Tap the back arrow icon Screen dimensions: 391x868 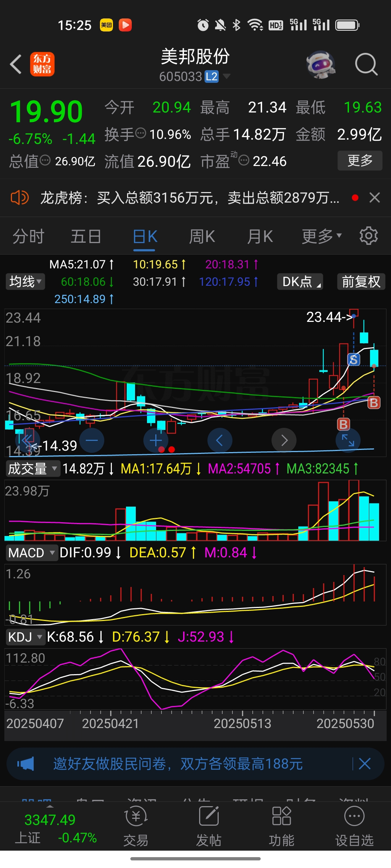(x=16, y=64)
